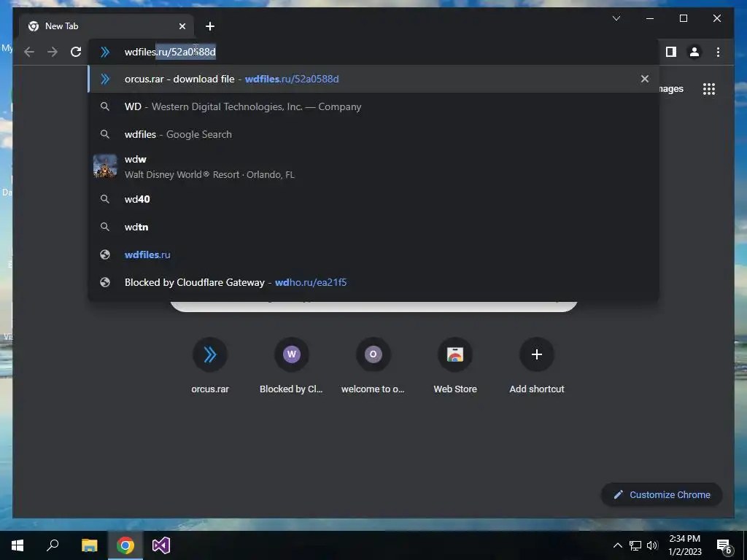
Task: Open the tab search dropdown arrow
Action: click(616, 18)
